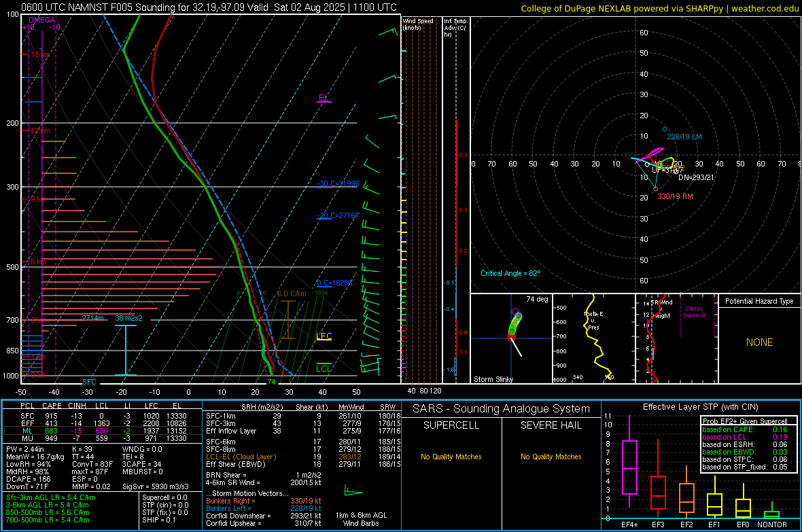Select the cyan SFC label below Skew-T
Viewport: 802px width, 532px height.
(x=89, y=382)
